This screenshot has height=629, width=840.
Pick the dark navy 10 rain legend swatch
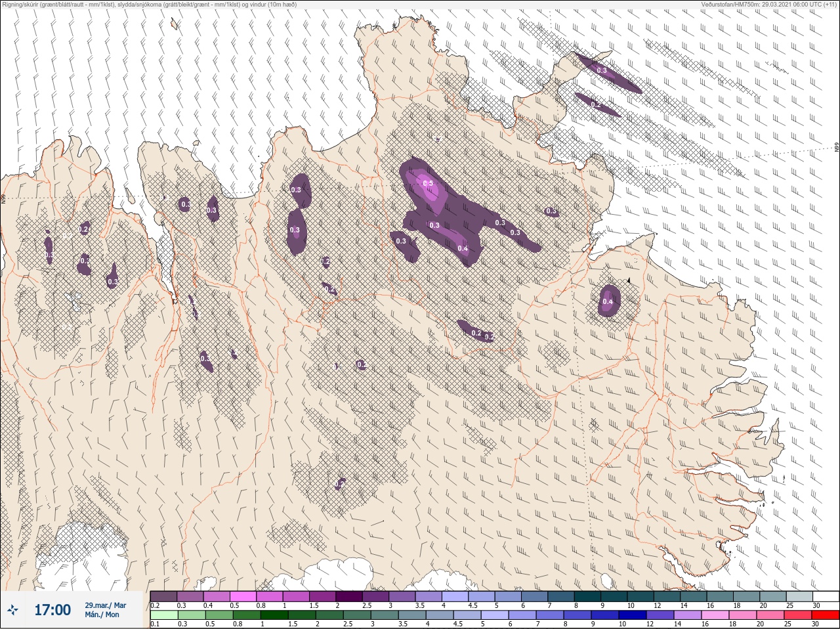coord(632,615)
